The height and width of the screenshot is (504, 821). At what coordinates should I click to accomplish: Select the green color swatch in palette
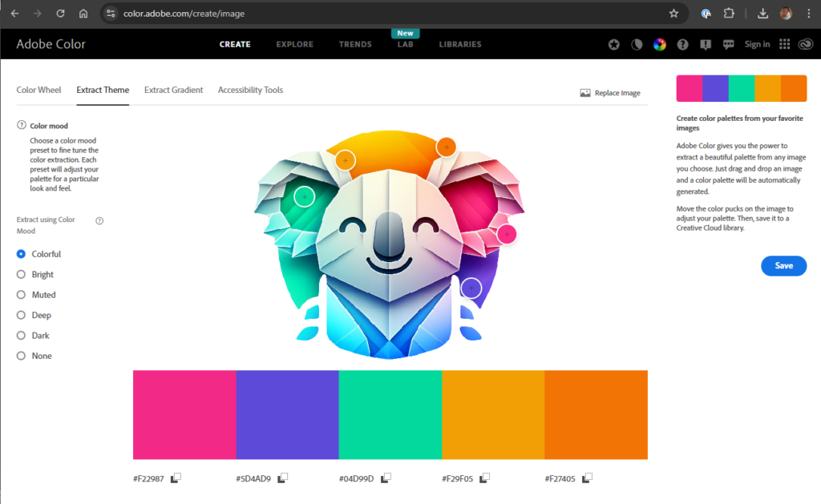tap(390, 415)
